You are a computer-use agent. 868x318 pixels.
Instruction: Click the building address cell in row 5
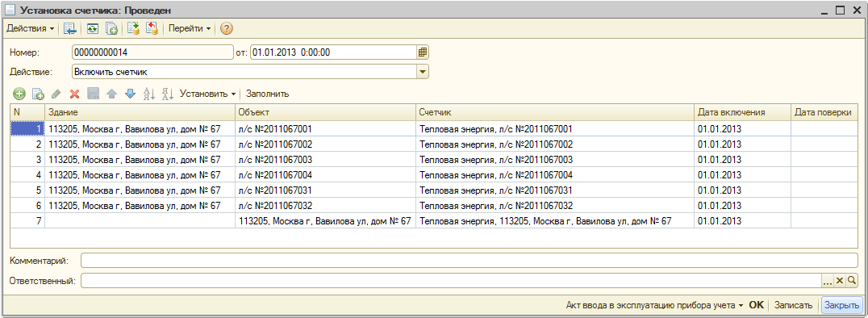[x=140, y=190]
